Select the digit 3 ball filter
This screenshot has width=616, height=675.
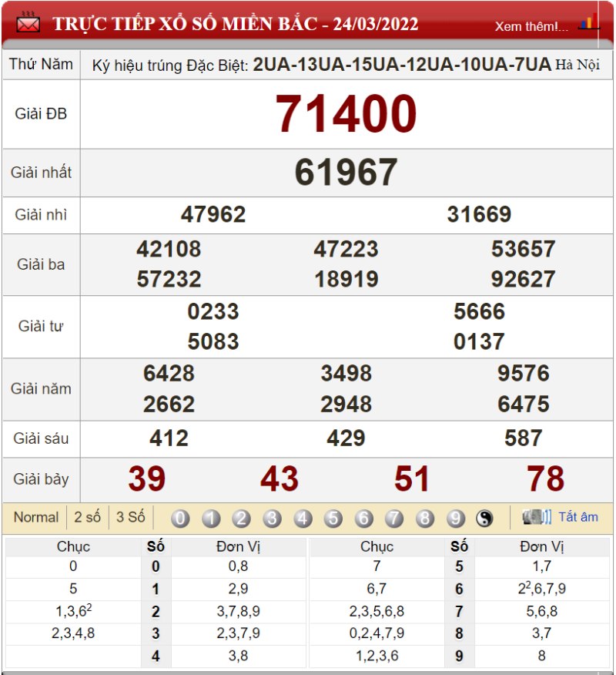pyautogui.click(x=272, y=519)
